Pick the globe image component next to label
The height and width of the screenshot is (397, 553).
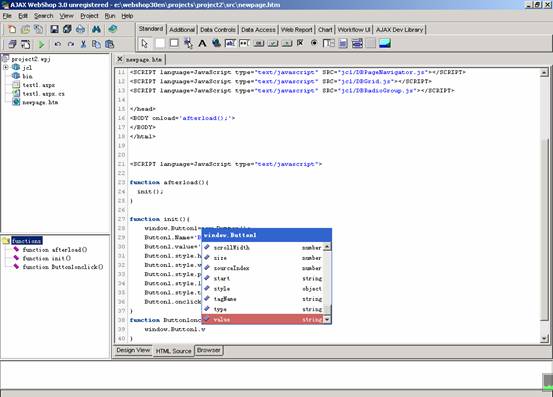coord(216,43)
